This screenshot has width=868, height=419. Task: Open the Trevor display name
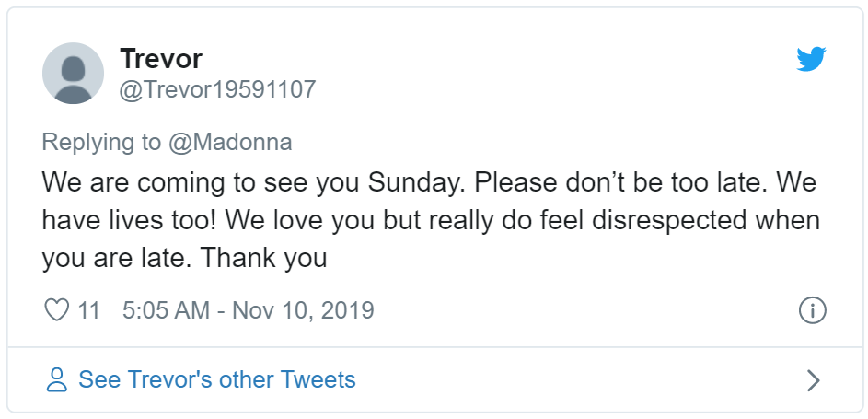pyautogui.click(x=161, y=59)
